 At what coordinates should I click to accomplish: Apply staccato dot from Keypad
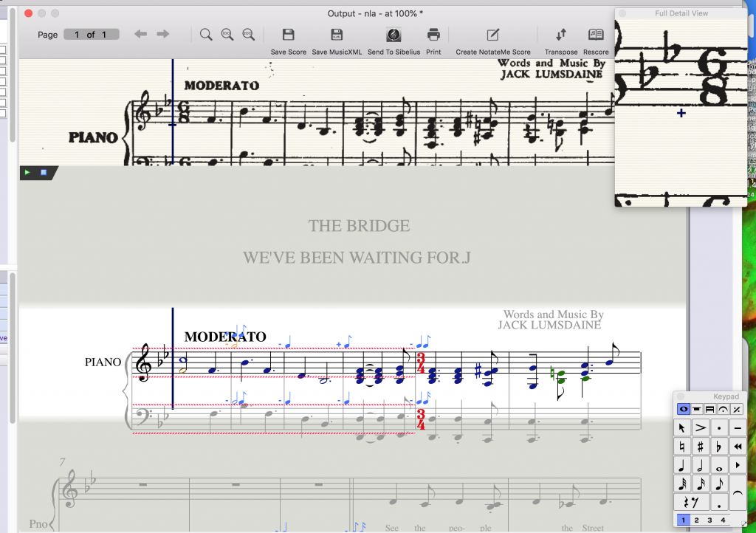tap(719, 428)
